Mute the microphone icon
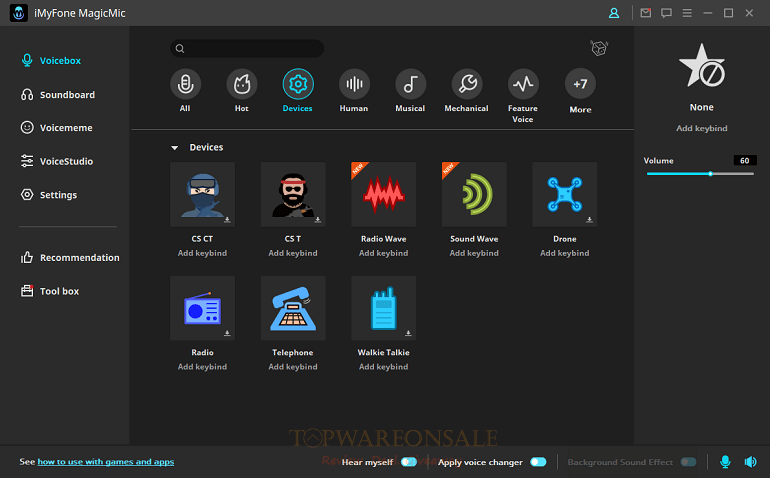 point(725,462)
